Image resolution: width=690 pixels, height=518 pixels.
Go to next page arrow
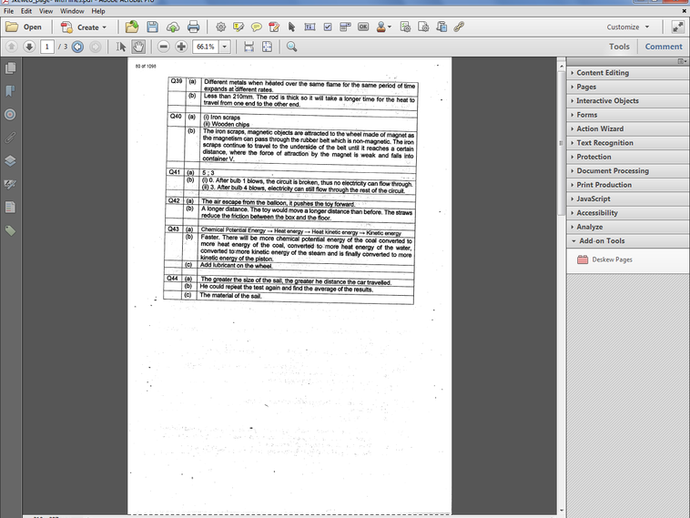[x=29, y=47]
